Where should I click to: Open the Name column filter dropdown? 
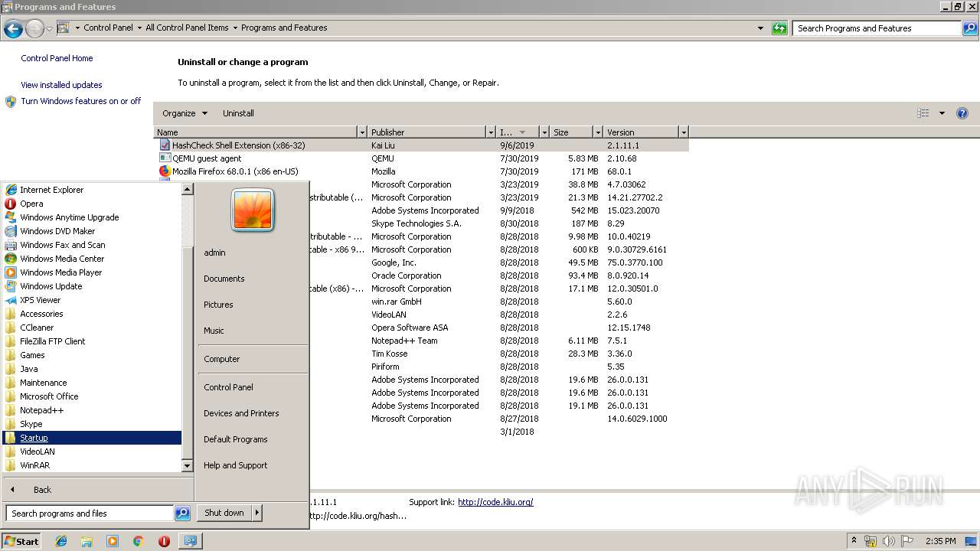362,132
